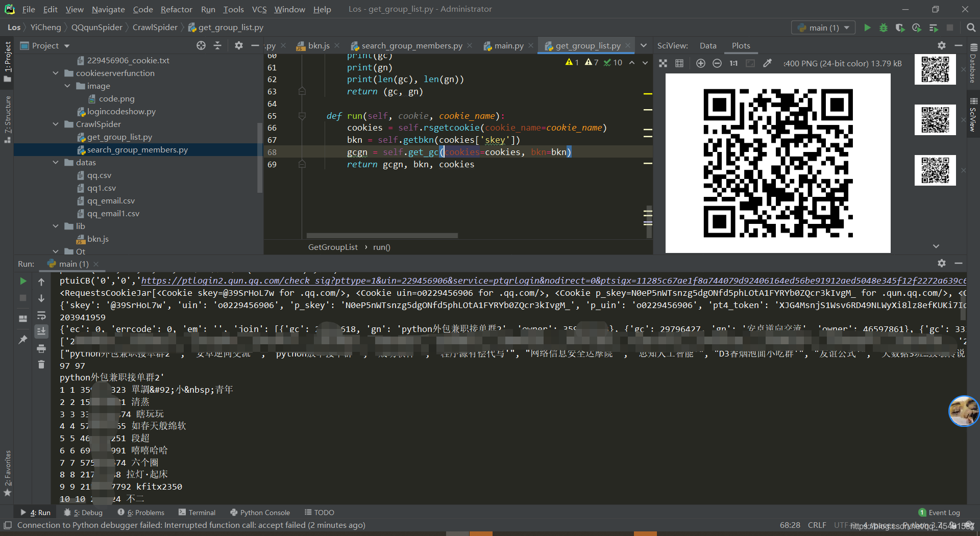Clear console output with the trash icon
The image size is (980, 536).
pos(41,364)
